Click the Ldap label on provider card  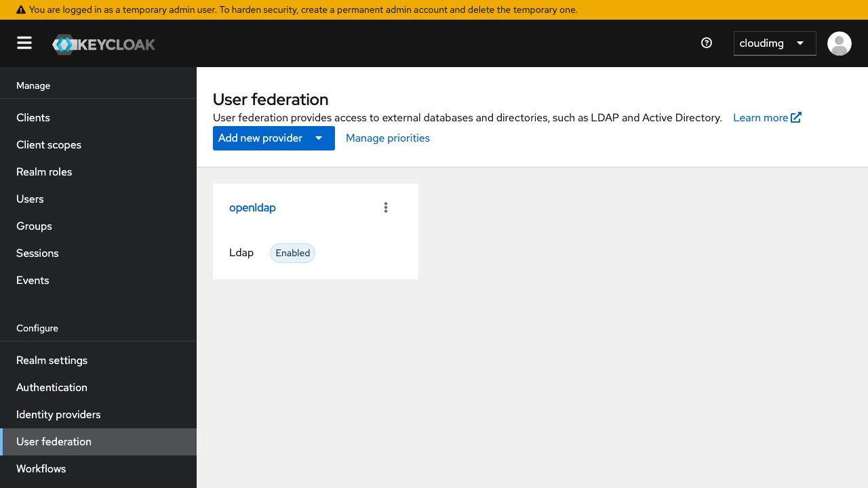(241, 253)
